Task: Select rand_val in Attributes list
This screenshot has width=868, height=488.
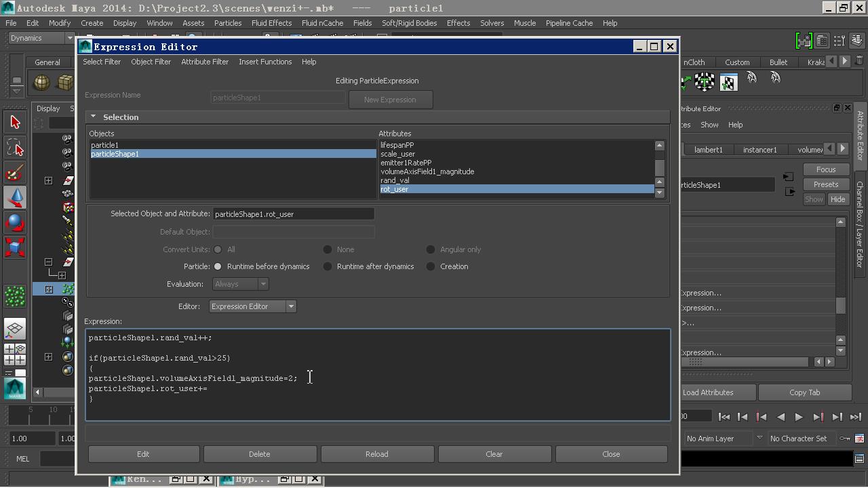Action: click(395, 180)
